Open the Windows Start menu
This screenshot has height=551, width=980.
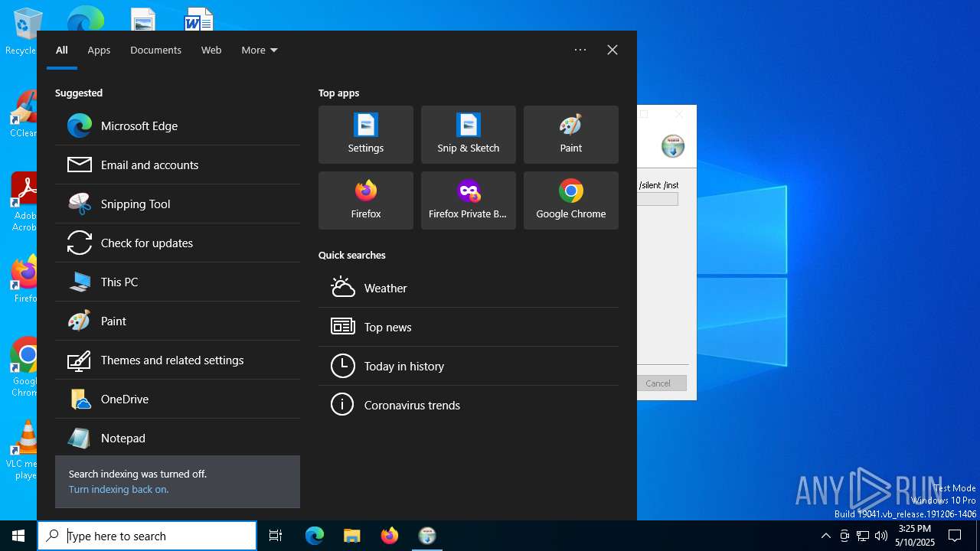pos(18,536)
